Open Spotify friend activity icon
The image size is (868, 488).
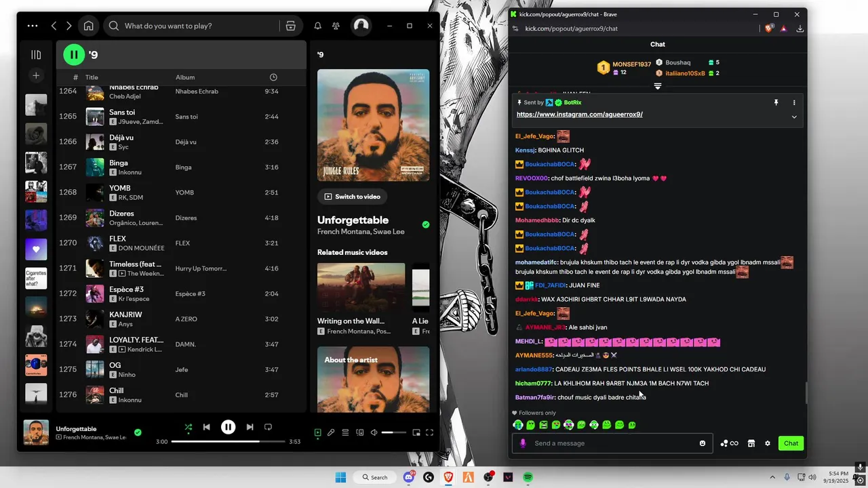tap(336, 26)
